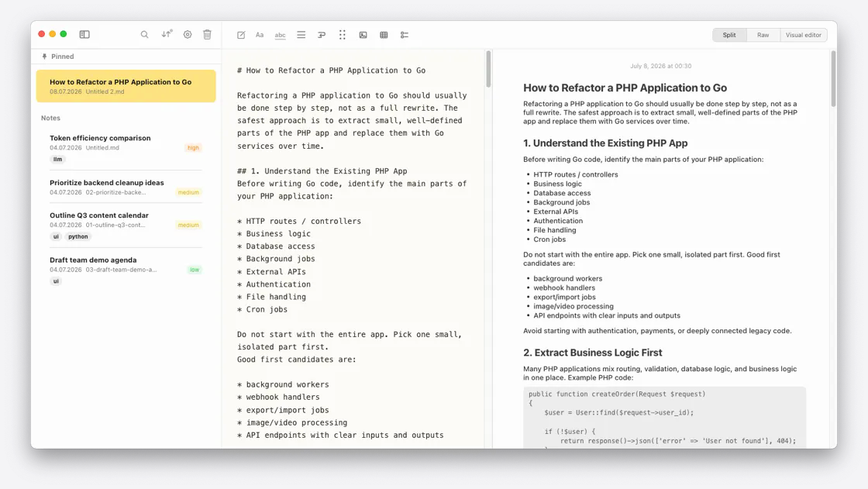Click 'Untitled 2.md' filename in pinned note
868x489 pixels.
pyautogui.click(x=105, y=92)
